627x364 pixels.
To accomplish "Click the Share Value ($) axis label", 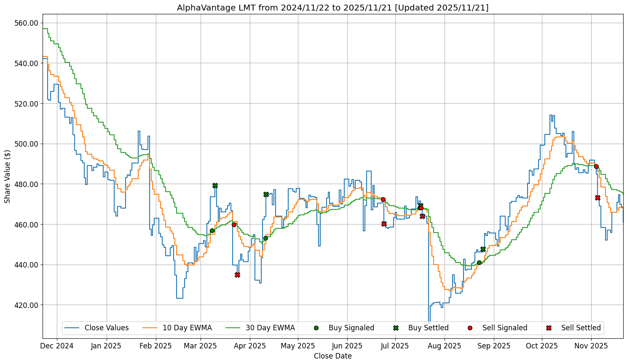I will point(7,176).
